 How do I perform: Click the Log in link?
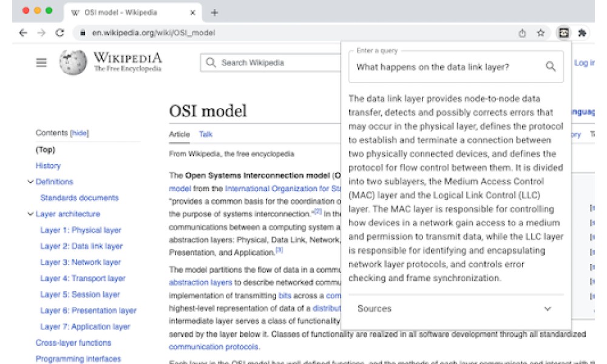[584, 62]
